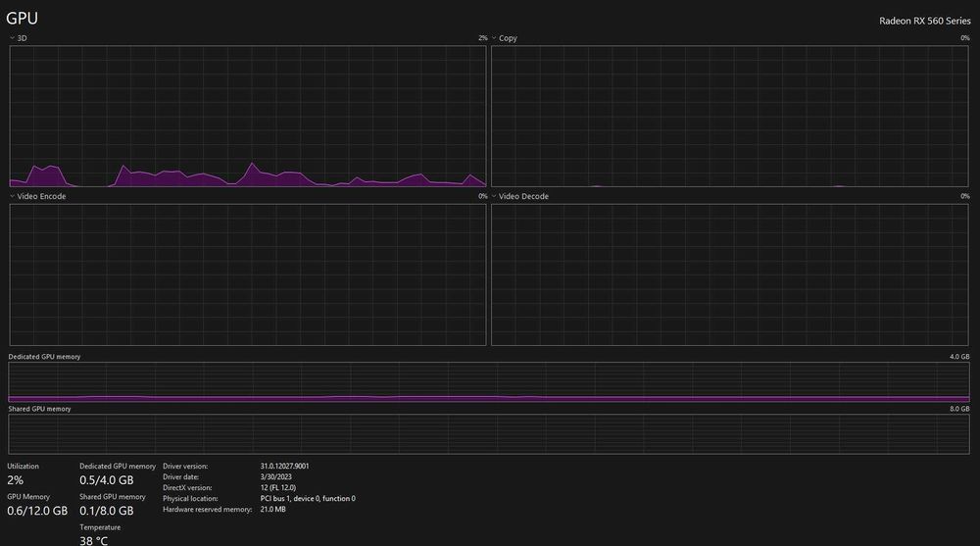Click the PCI bus 1 physical location value
980x546 pixels.
pyautogui.click(x=308, y=499)
